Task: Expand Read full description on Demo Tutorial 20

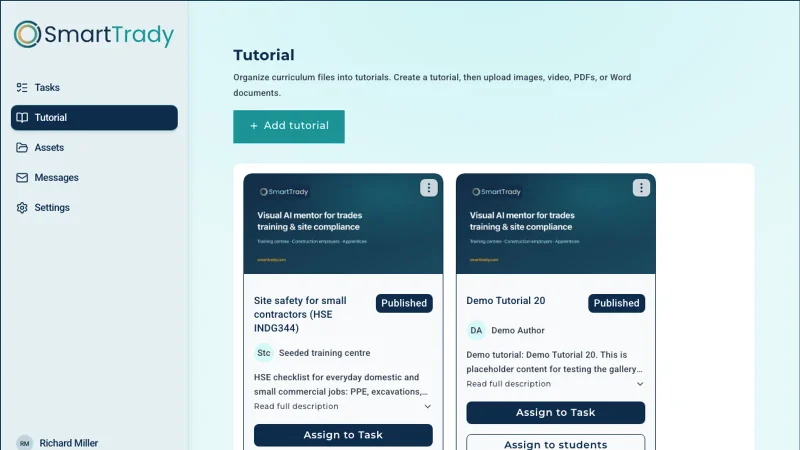Action: click(x=555, y=384)
